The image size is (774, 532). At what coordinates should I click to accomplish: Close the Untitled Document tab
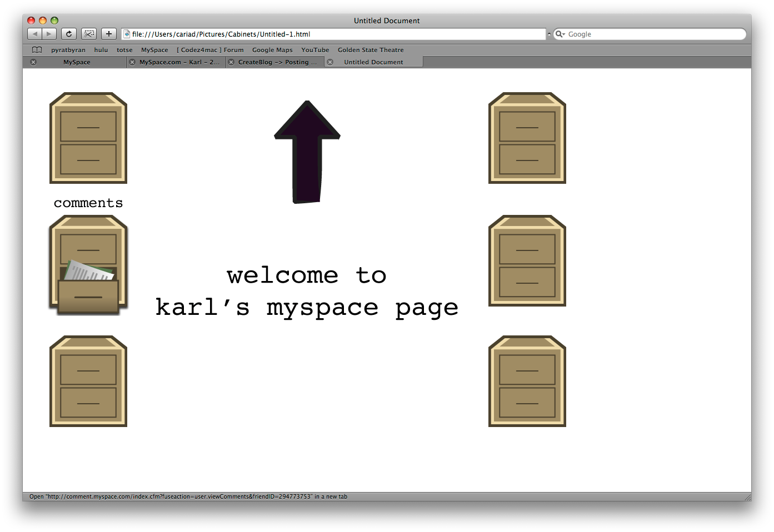(330, 62)
